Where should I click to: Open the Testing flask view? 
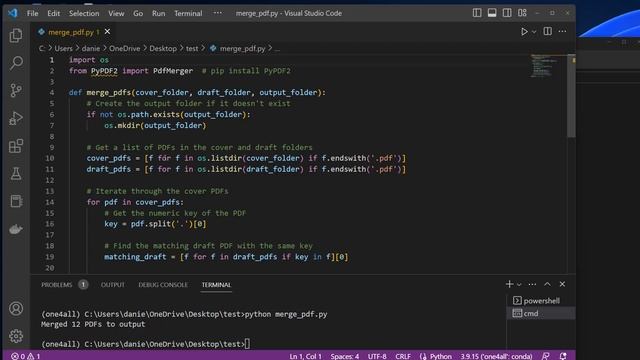(x=16, y=173)
